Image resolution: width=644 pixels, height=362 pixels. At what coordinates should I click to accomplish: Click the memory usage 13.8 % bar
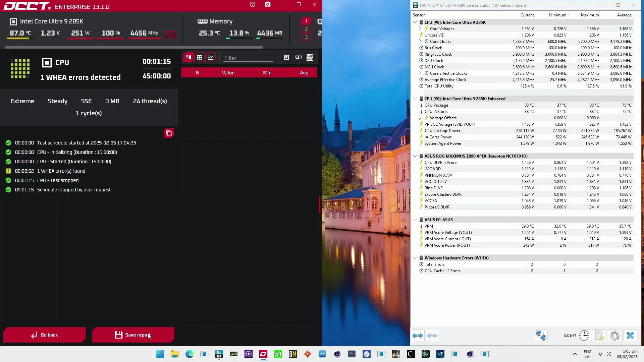pyautogui.click(x=239, y=39)
